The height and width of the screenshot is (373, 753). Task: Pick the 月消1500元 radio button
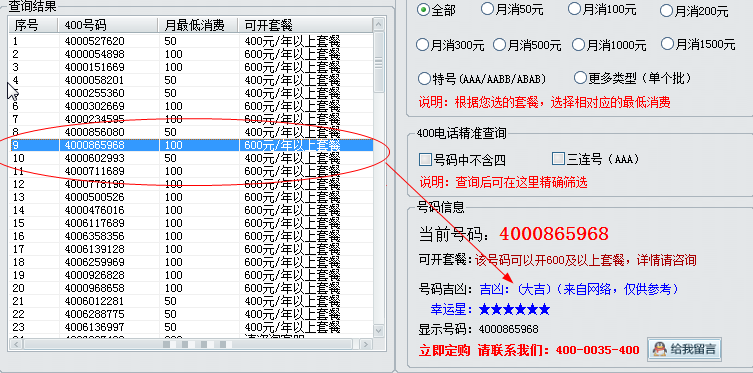click(668, 44)
